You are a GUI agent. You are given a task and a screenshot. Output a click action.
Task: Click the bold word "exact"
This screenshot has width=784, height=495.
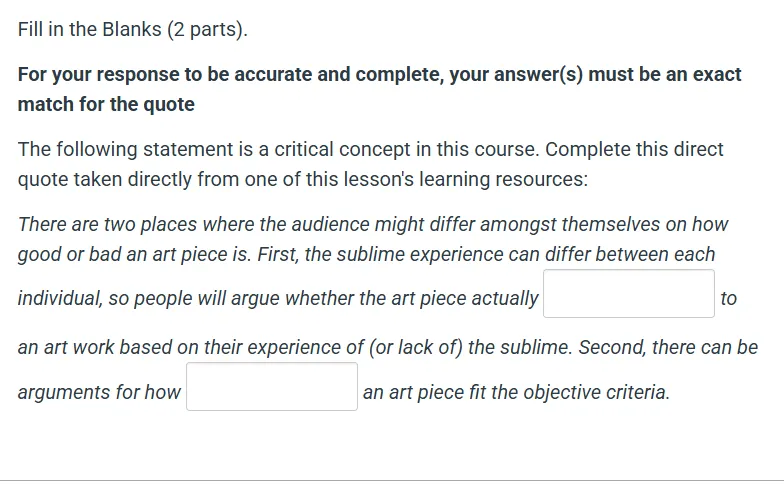pos(716,74)
